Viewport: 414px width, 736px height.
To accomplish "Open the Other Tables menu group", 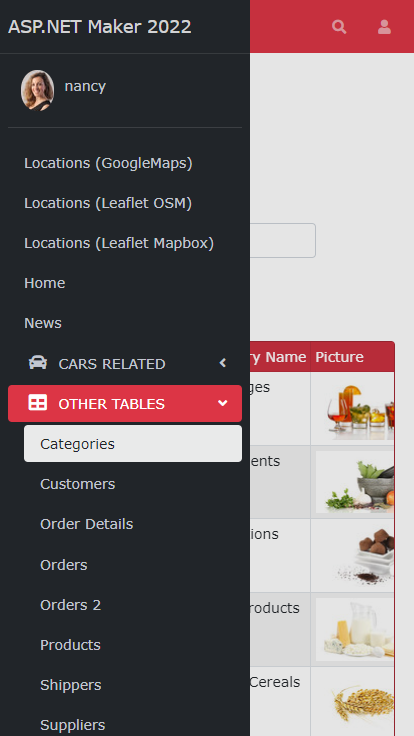I will [x=125, y=403].
